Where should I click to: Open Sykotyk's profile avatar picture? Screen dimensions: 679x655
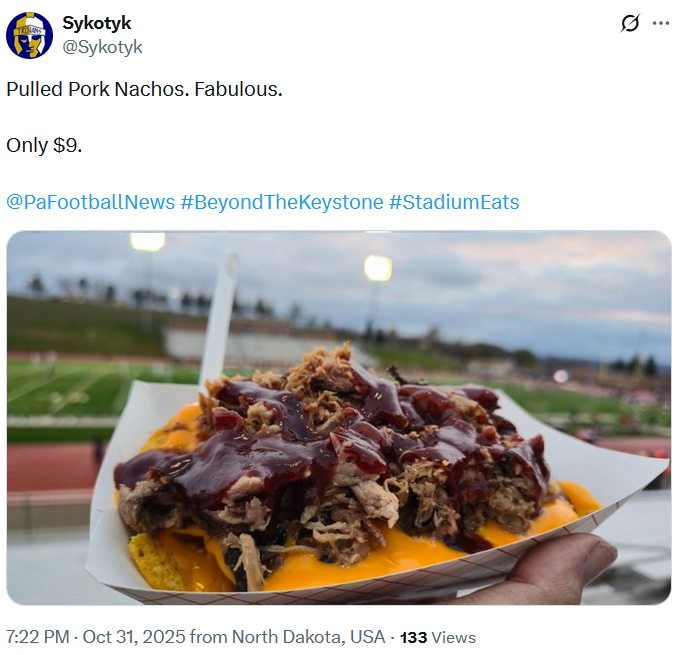29,35
